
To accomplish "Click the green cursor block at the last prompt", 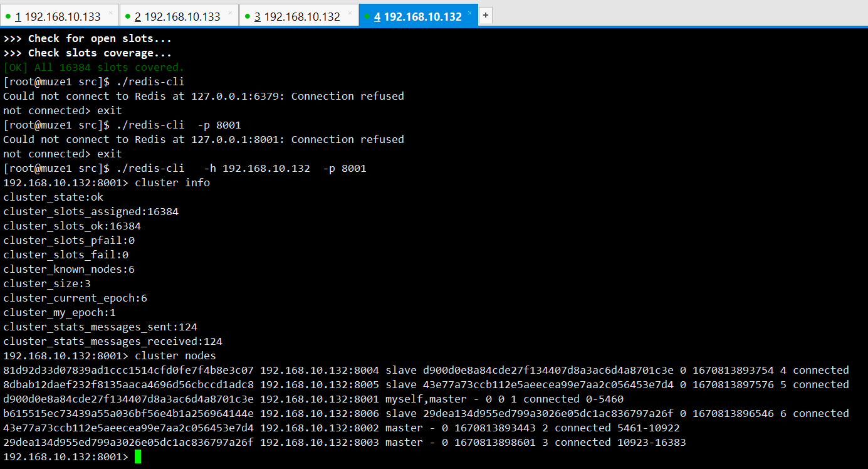I will pos(138,456).
